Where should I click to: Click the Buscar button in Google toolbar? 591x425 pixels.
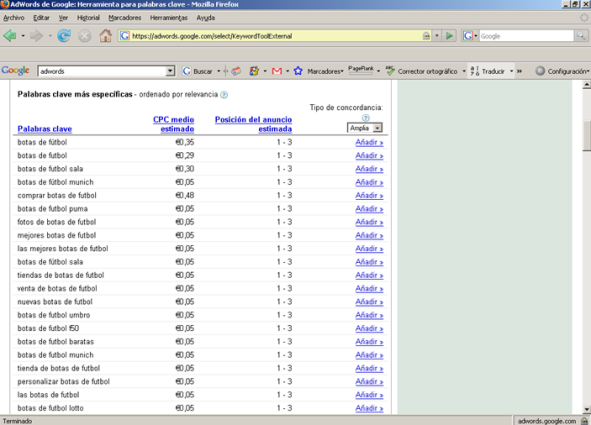point(198,71)
